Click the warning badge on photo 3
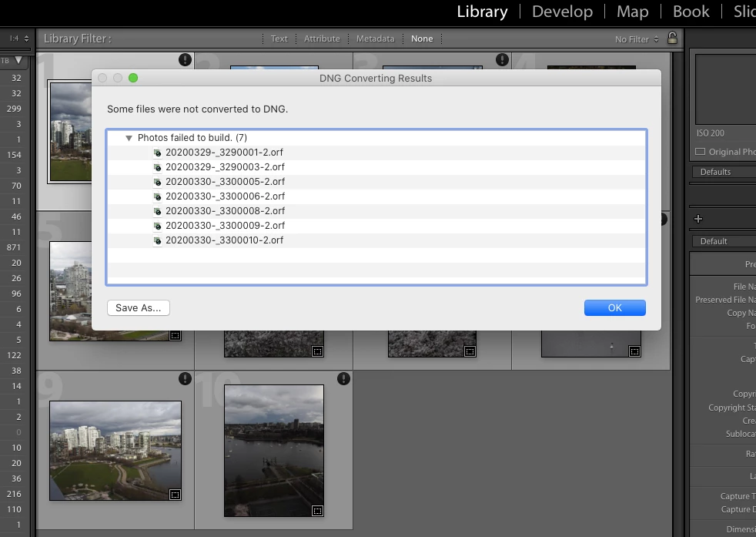This screenshot has height=537, width=756. pyautogui.click(x=503, y=60)
